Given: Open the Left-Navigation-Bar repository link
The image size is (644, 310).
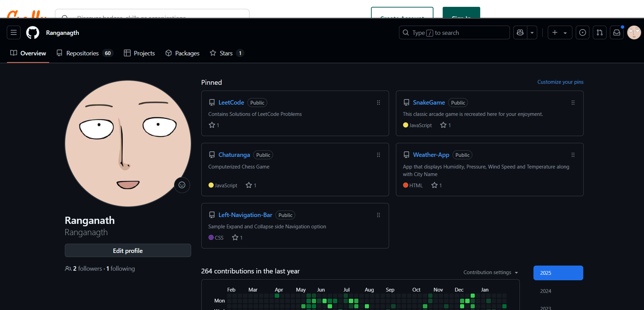Looking at the screenshot, I should pos(245,215).
